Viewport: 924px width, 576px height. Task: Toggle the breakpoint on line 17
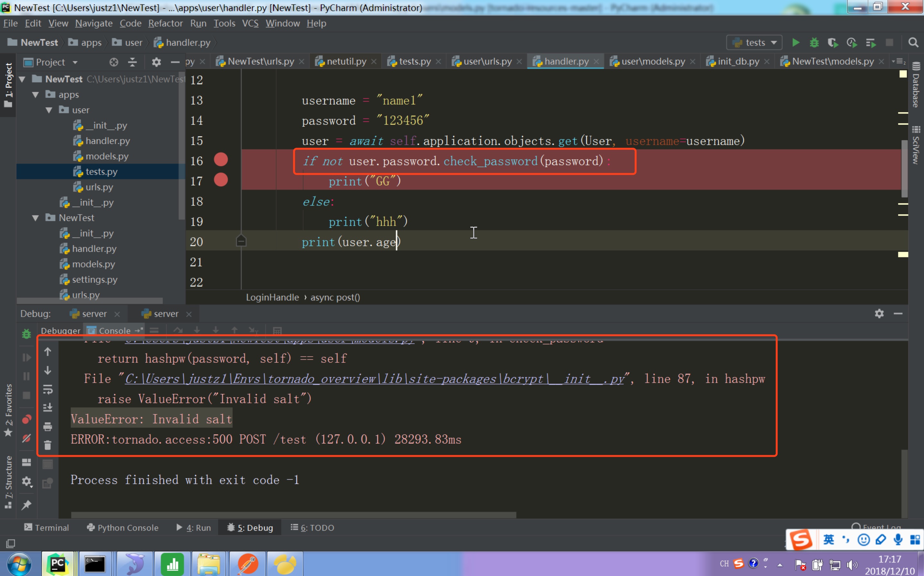(x=221, y=180)
